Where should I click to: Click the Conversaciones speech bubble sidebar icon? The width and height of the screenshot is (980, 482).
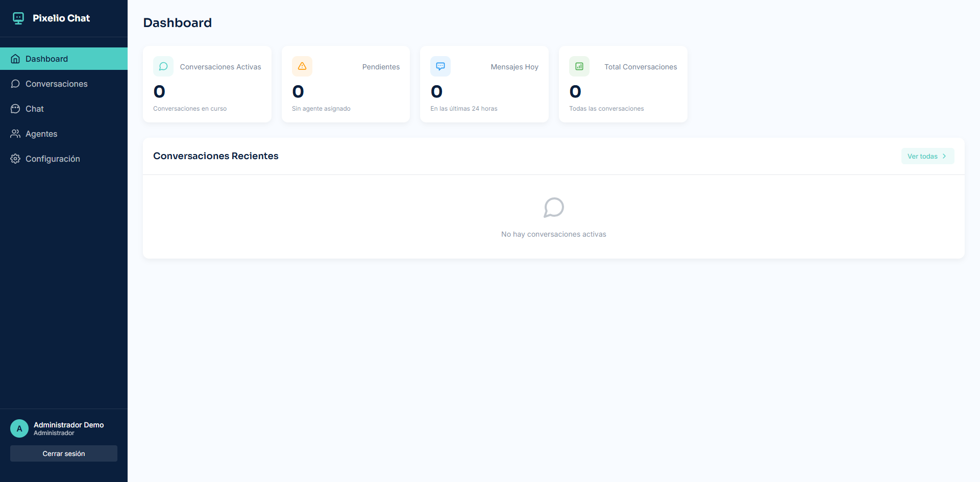pos(15,84)
